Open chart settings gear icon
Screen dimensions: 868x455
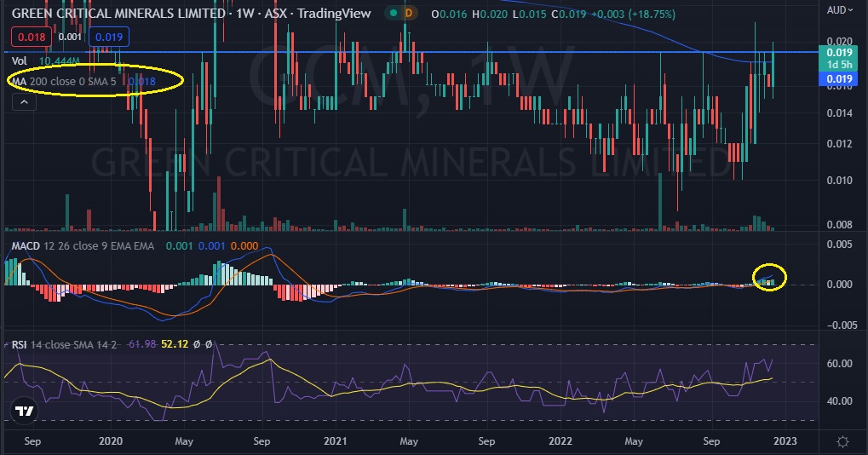(x=842, y=441)
